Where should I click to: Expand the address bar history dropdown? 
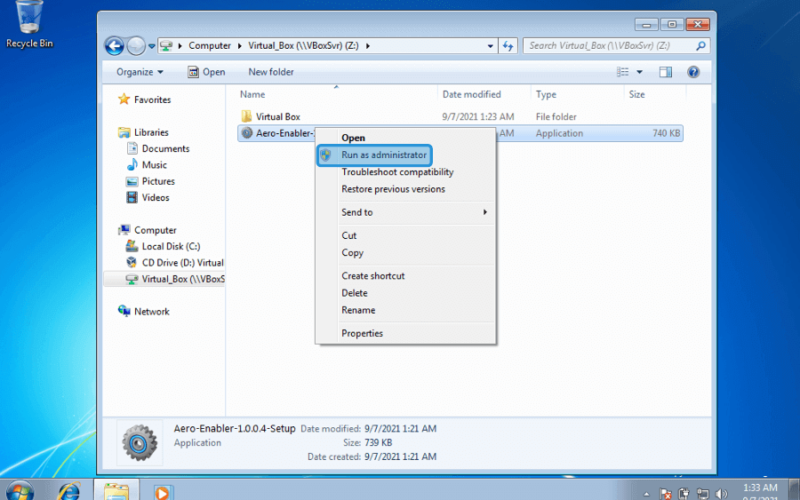[490, 46]
